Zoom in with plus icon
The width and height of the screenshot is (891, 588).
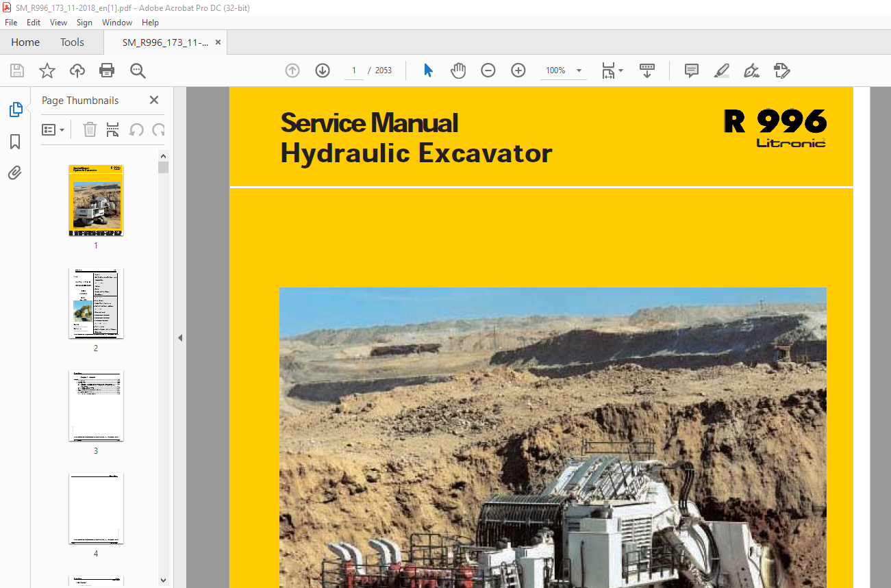pos(518,71)
